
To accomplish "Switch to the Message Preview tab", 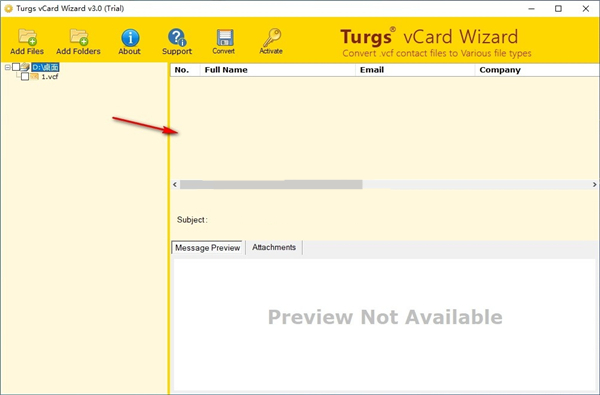I will pyautogui.click(x=207, y=248).
